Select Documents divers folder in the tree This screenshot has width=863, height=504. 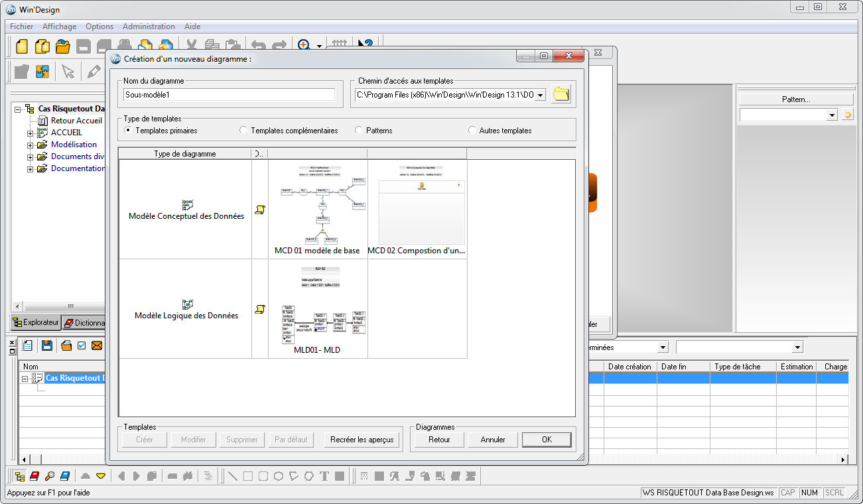[x=78, y=157]
